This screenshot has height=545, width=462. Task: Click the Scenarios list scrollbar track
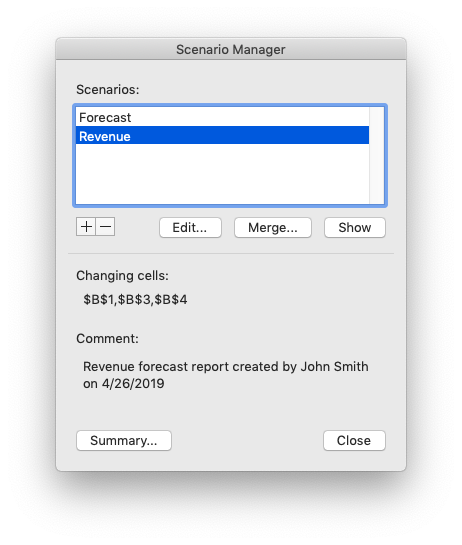pyautogui.click(x=376, y=155)
